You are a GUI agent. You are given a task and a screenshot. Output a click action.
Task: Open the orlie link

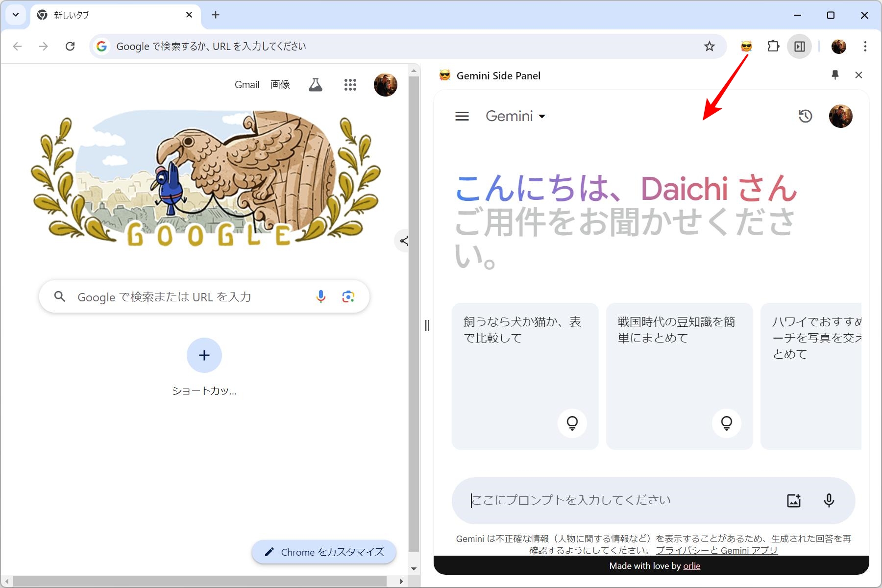point(691,566)
